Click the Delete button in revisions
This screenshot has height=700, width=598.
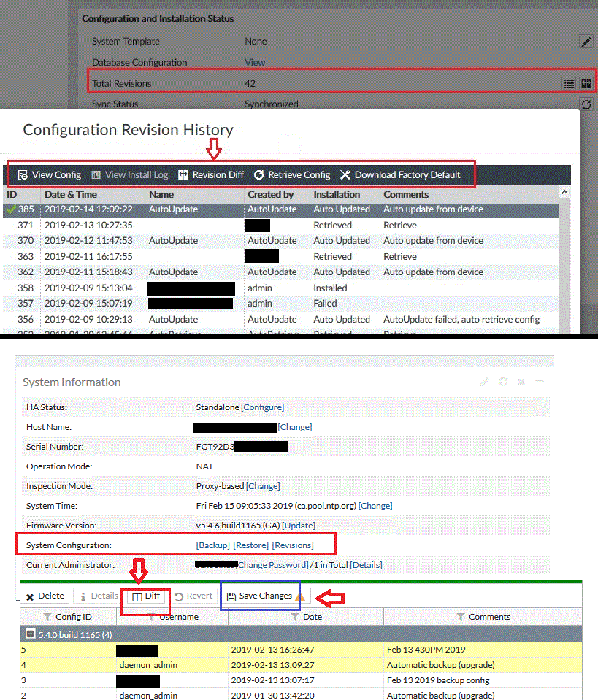45,596
